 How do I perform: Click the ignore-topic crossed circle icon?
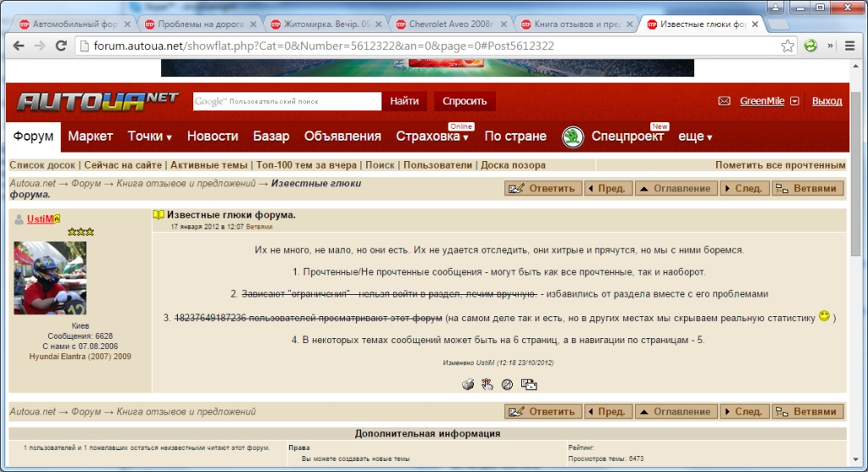[507, 384]
